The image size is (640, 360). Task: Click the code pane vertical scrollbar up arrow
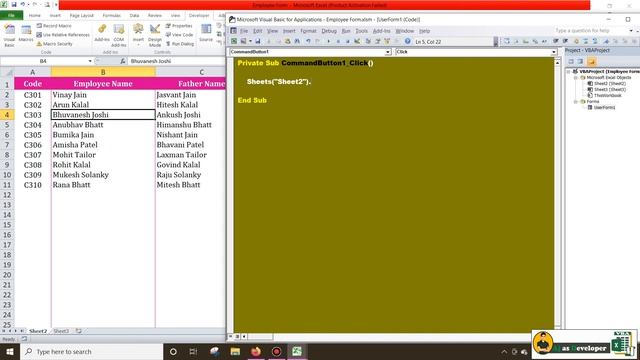557,62
